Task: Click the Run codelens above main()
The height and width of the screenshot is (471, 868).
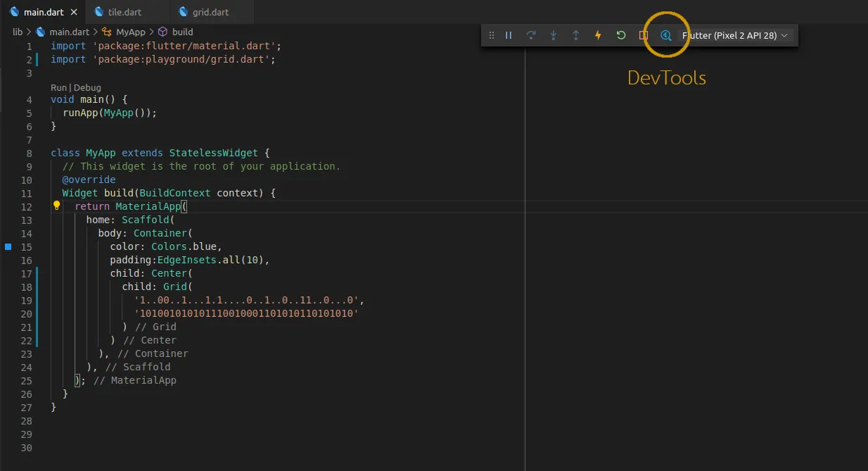Action: (x=56, y=88)
